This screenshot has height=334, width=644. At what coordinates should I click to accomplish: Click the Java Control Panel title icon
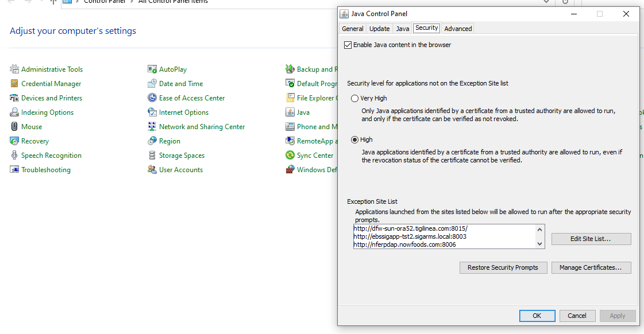pyautogui.click(x=344, y=14)
